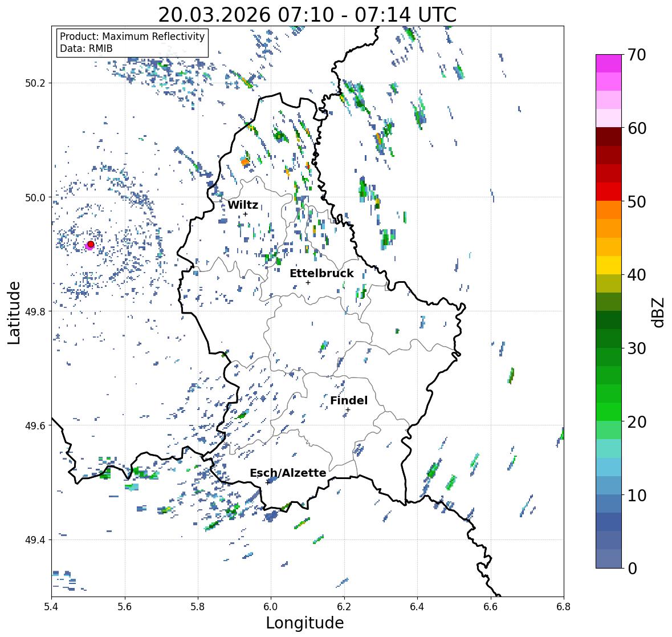This screenshot has height=637, width=672.
Task: Click the plus marker under Findel
Action: pyautogui.click(x=348, y=410)
